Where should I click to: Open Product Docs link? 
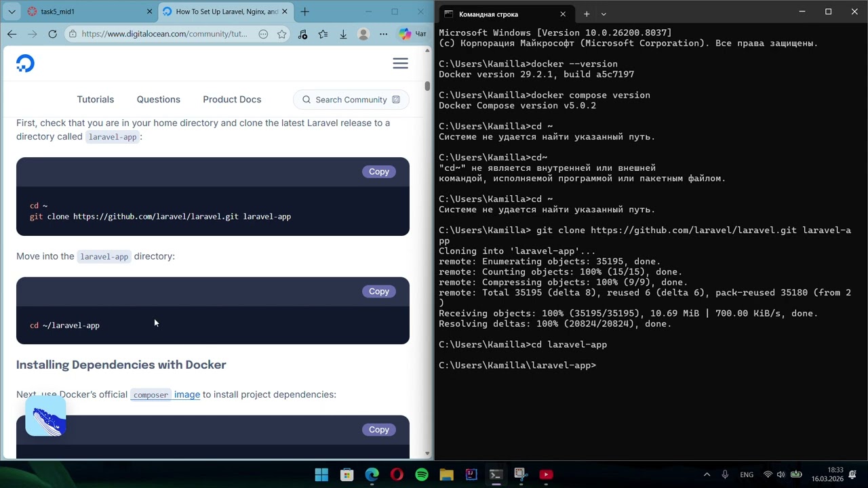(x=232, y=100)
